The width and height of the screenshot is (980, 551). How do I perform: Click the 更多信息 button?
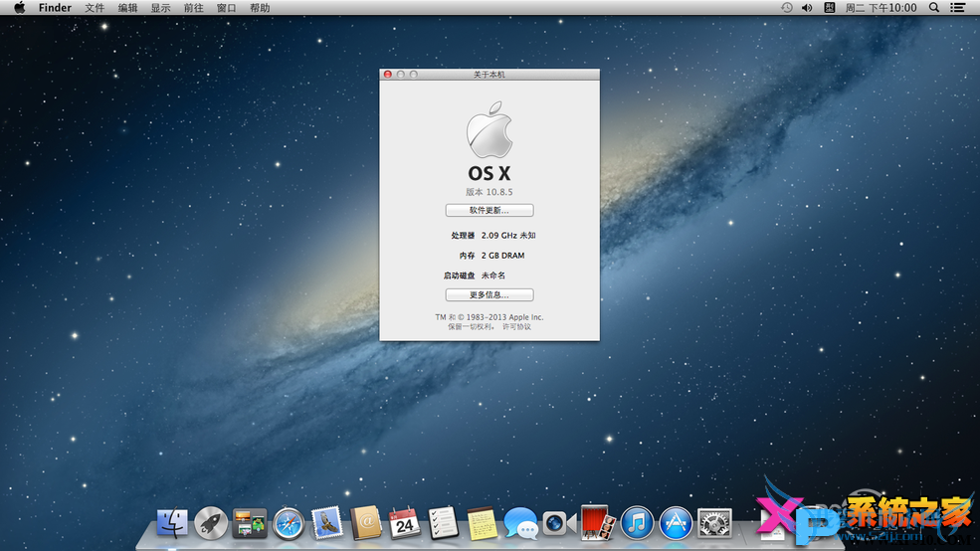tap(489, 295)
